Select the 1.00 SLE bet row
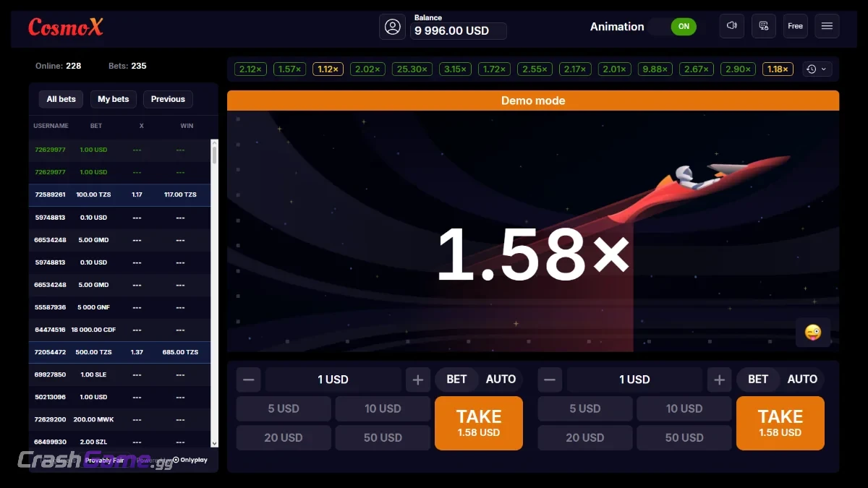Screen dimensions: 868x488 [120, 374]
